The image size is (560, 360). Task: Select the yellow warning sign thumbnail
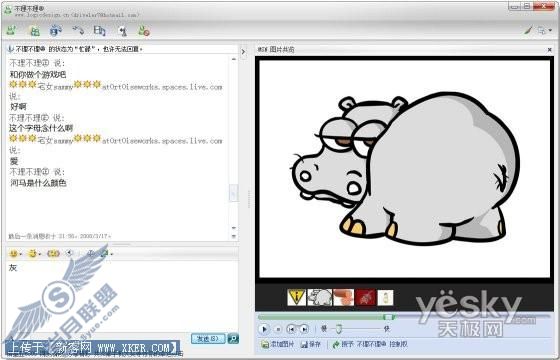[x=296, y=297]
